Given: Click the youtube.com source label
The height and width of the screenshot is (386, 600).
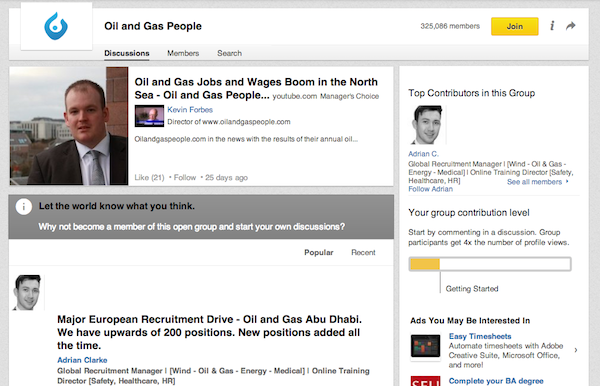Looking at the screenshot, I should pos(295,96).
